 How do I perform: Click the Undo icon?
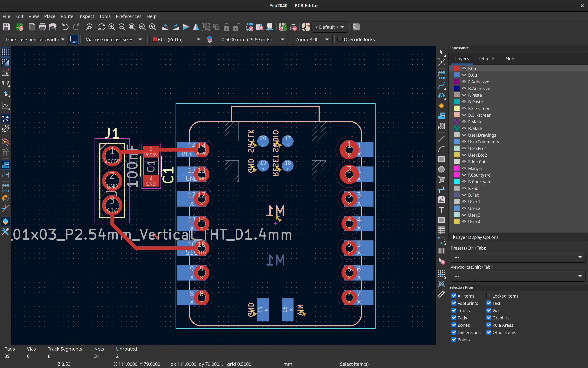(x=65, y=27)
